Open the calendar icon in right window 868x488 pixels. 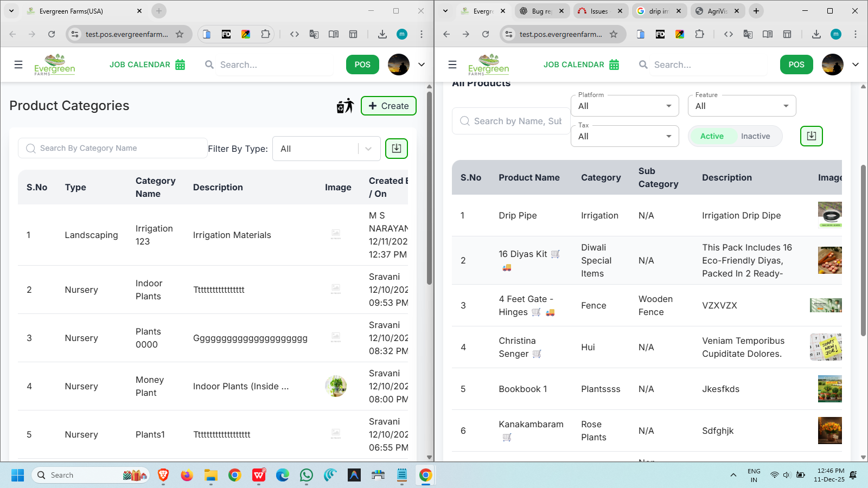click(614, 65)
